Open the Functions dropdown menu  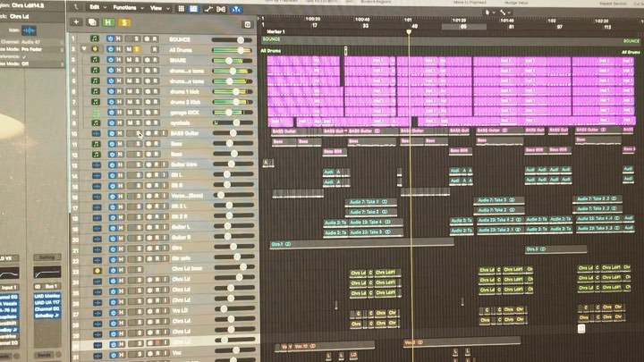coord(129,8)
